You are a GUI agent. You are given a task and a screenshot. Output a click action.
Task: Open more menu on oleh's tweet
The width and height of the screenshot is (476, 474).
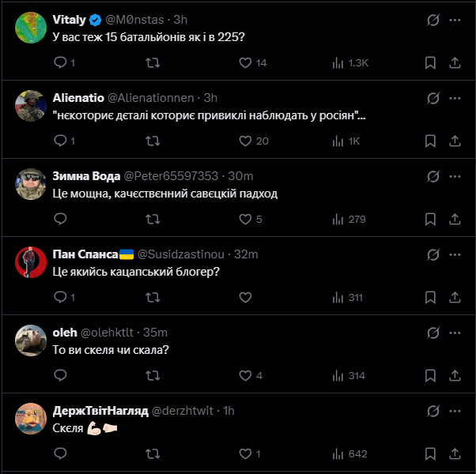455,333
